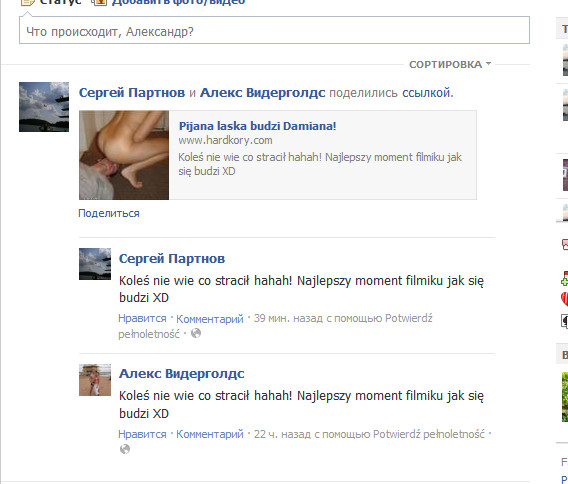Open Сергей Партнов name above first comment
568x484 pixels.
[x=172, y=258]
